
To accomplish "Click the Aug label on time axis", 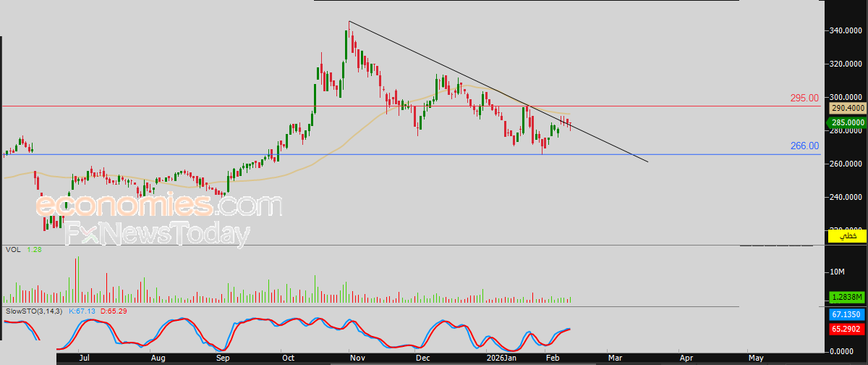I will pos(158,358).
